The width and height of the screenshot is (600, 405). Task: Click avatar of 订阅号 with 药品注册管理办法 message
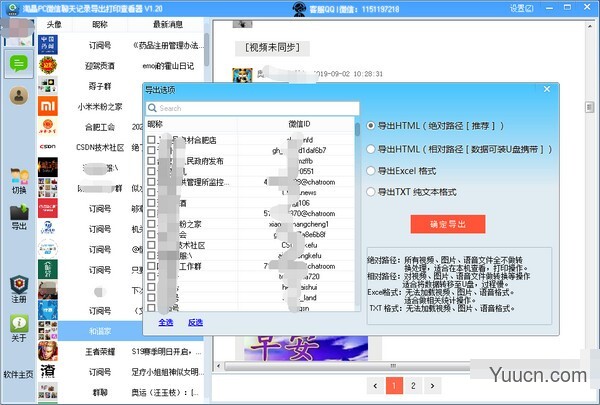point(48,45)
